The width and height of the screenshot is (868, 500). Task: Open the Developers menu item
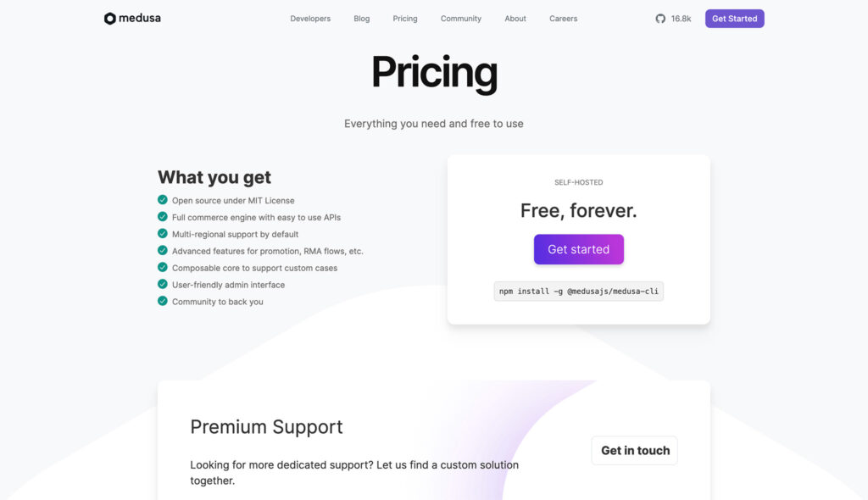pyautogui.click(x=310, y=19)
